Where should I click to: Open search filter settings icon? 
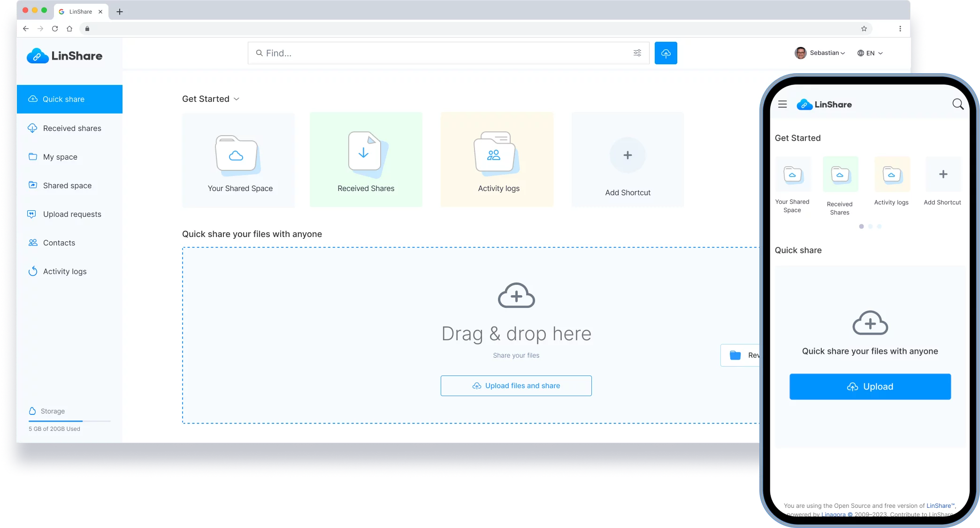pos(637,53)
